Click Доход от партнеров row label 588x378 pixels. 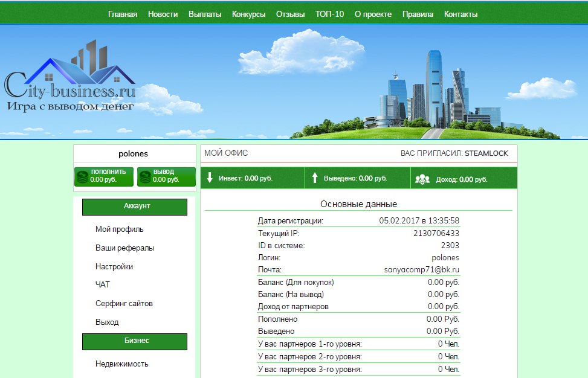tap(293, 307)
